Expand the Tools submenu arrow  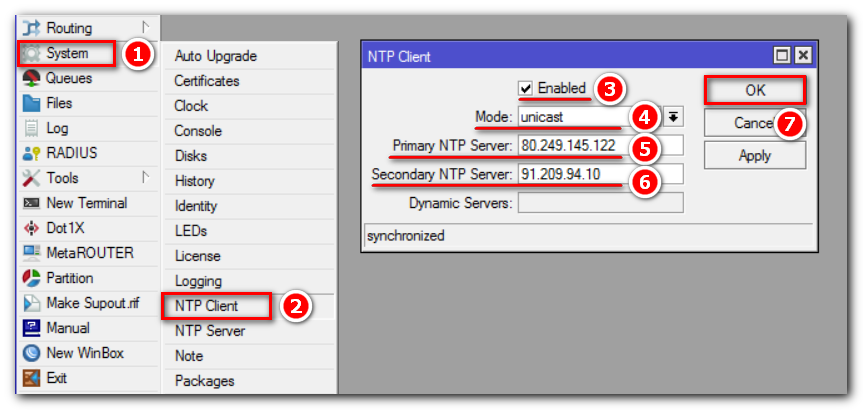[x=146, y=178]
